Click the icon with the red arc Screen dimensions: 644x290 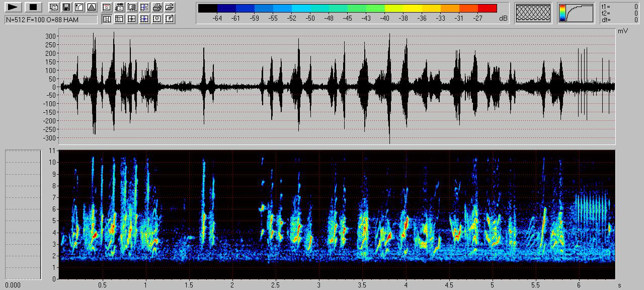107,7
